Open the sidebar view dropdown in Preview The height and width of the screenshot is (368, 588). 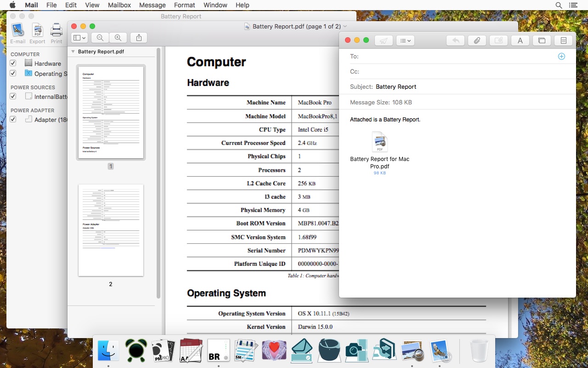tap(80, 38)
